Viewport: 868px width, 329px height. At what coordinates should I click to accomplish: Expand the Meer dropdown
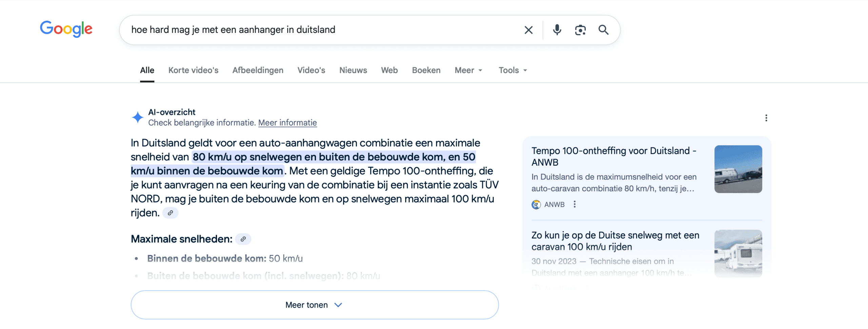469,70
